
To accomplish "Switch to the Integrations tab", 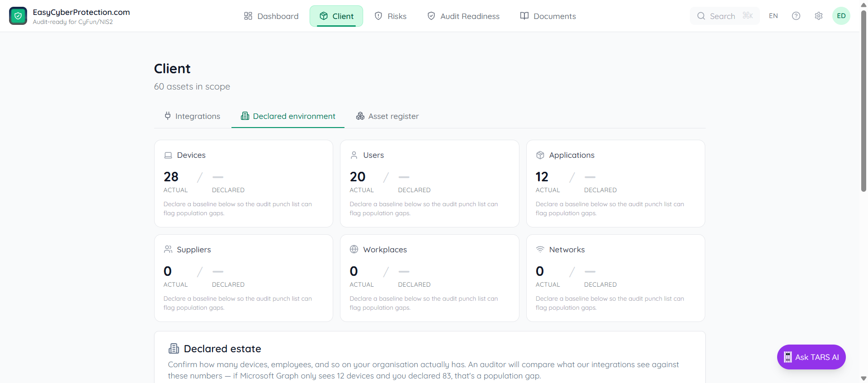I will pos(192,116).
